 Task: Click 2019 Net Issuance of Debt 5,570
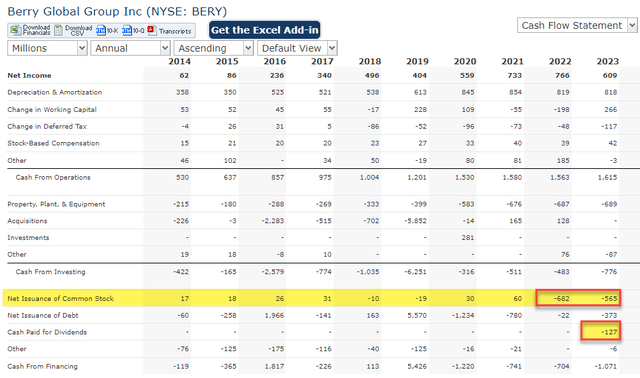(x=417, y=315)
